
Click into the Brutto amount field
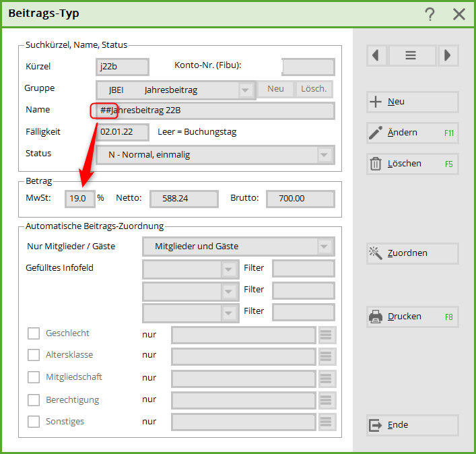point(300,199)
